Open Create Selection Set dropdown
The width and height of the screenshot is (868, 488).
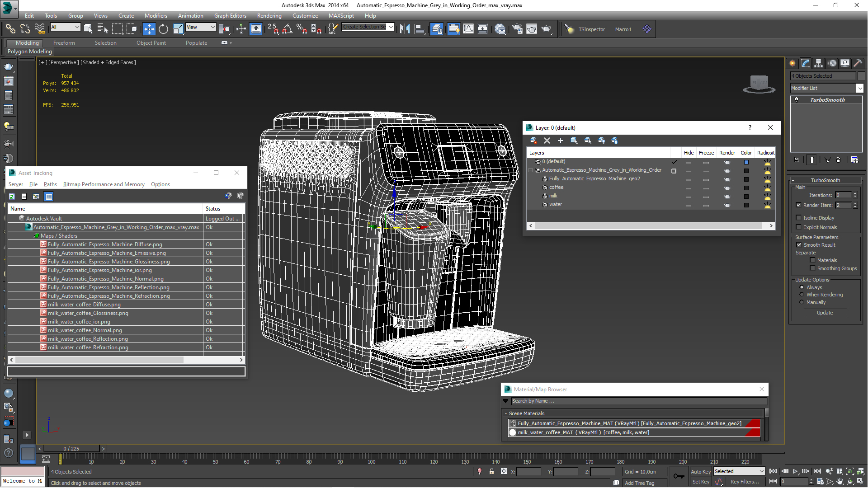368,27
